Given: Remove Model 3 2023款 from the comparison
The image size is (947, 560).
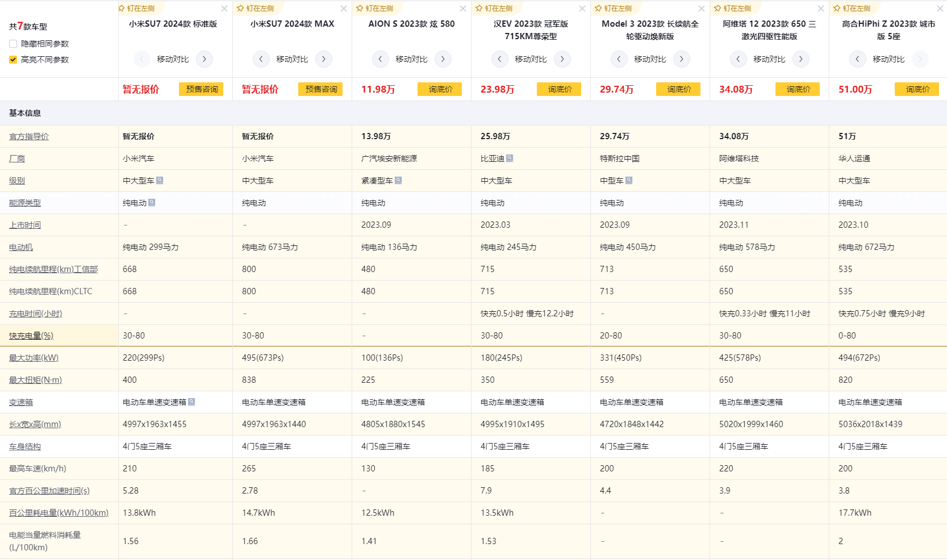Looking at the screenshot, I should tap(702, 9).
